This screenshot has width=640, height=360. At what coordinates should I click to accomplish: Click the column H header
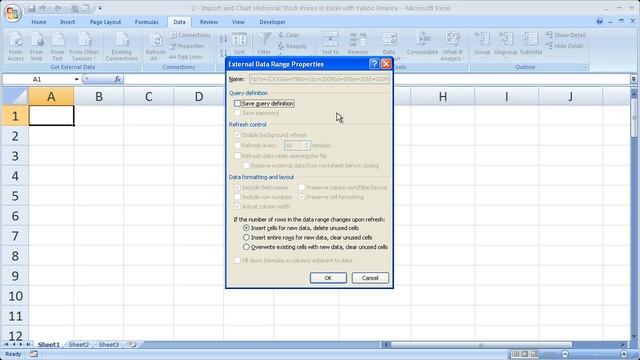tap(442, 97)
